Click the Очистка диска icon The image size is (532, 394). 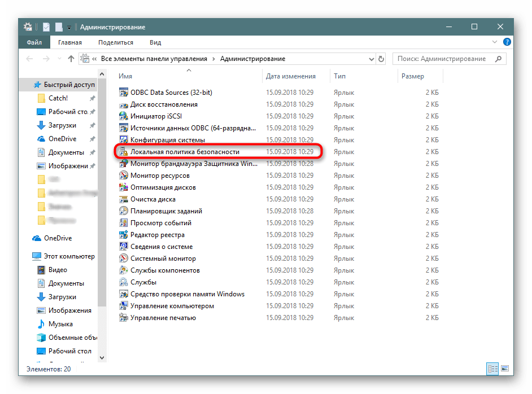coord(124,199)
